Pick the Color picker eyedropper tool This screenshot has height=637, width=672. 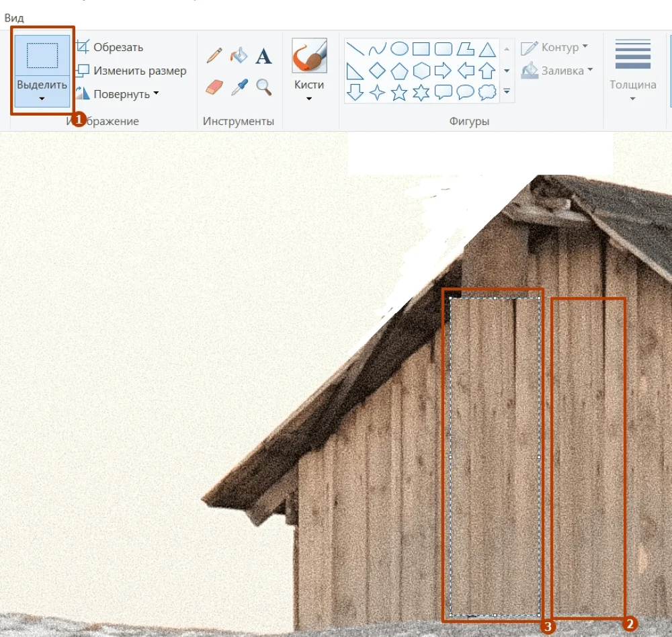(x=239, y=87)
